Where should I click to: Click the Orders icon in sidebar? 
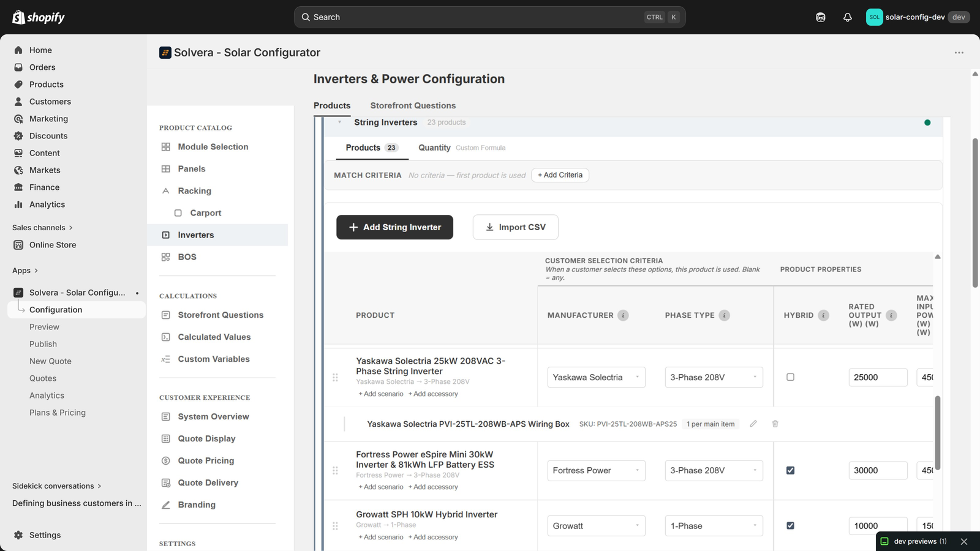point(18,67)
